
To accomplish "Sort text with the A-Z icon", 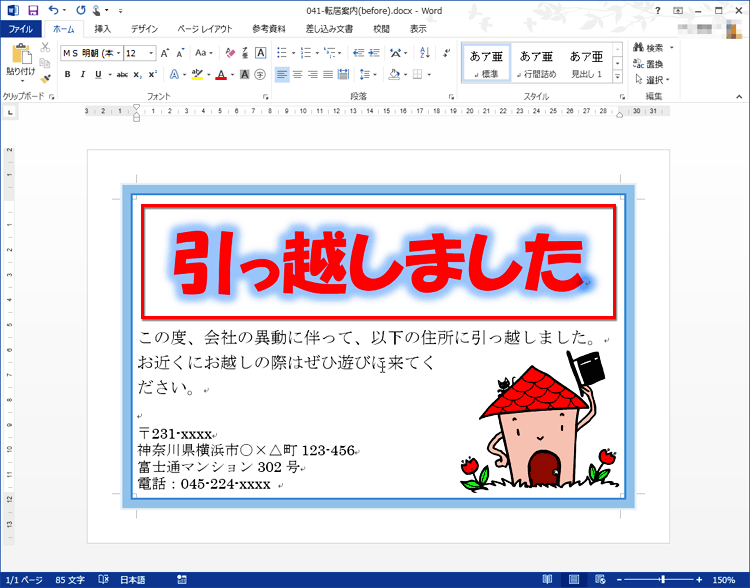I will click(x=424, y=53).
